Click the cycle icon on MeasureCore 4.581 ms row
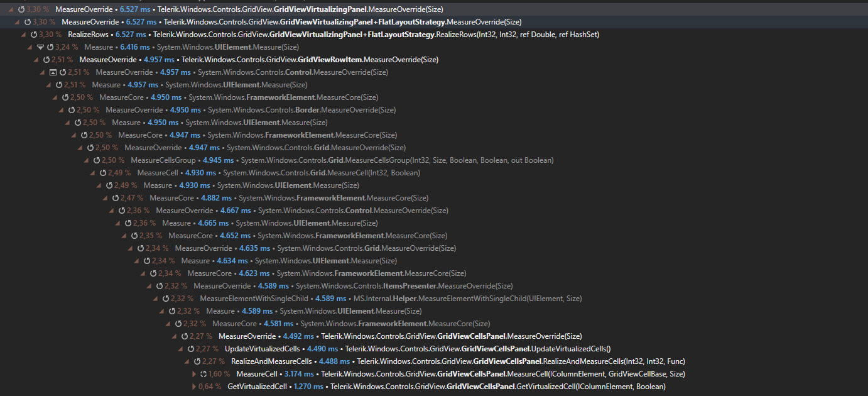The width and height of the screenshot is (868, 396). [178, 324]
